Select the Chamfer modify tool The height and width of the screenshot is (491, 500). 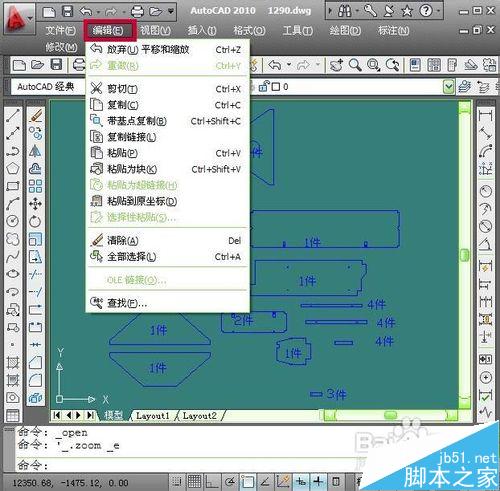coord(35,362)
